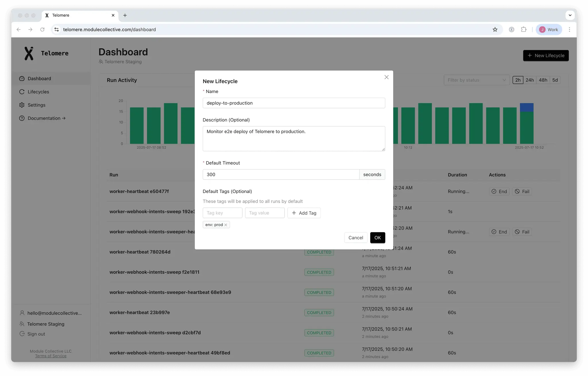Click the Actions column header
Screen dimensions: 588x376
(497, 175)
